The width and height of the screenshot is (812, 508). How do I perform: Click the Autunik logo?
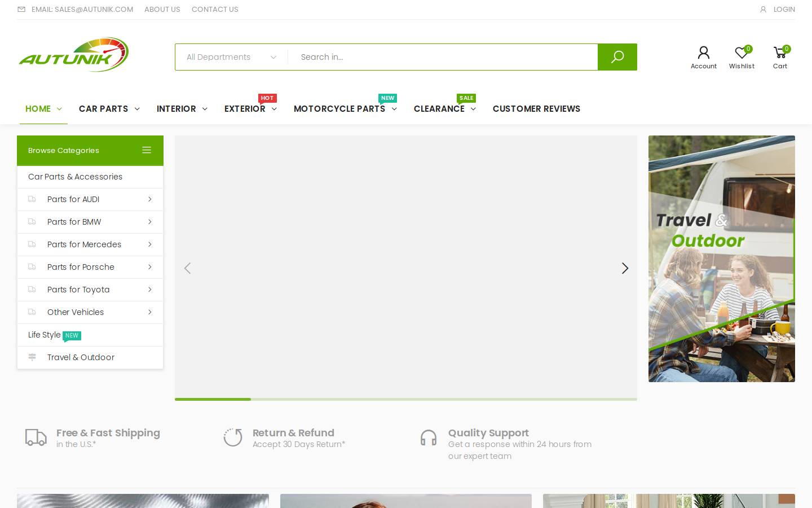[x=74, y=55]
